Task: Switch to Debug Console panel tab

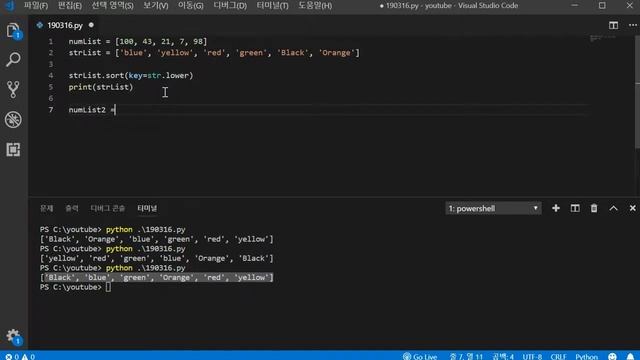Action: point(108,208)
